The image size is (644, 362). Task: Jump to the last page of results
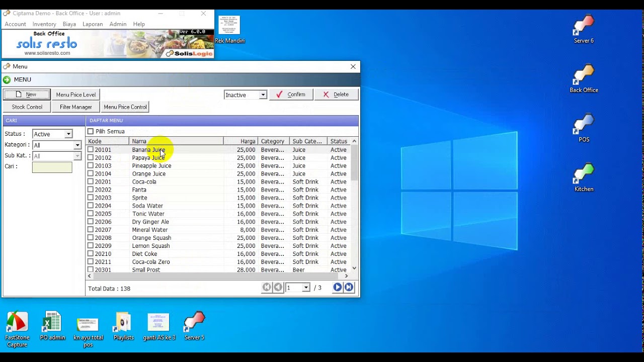point(349,288)
